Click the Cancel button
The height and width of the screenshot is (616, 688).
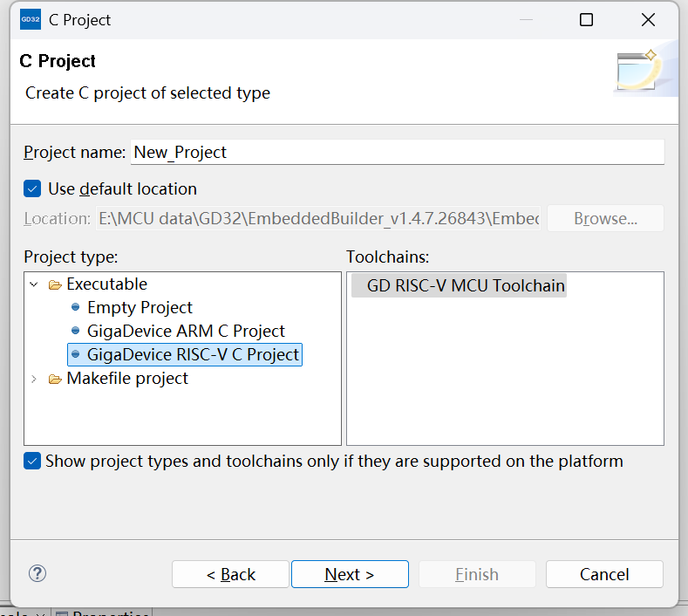pos(603,574)
